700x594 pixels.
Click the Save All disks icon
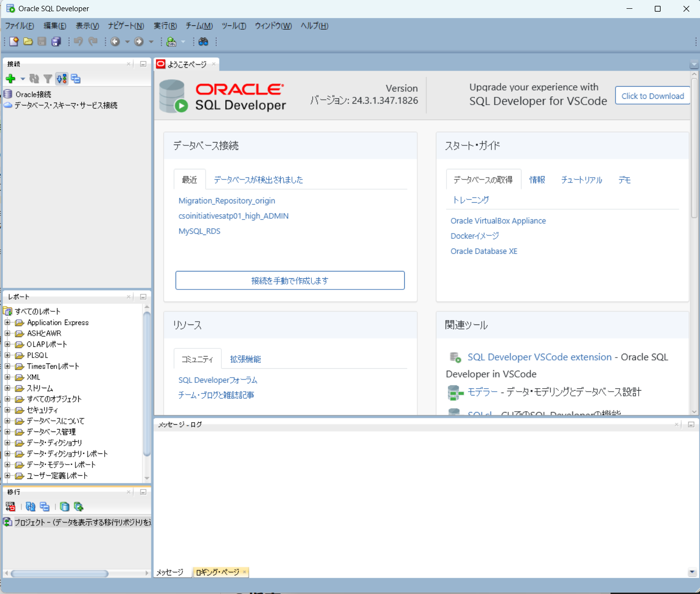point(56,42)
